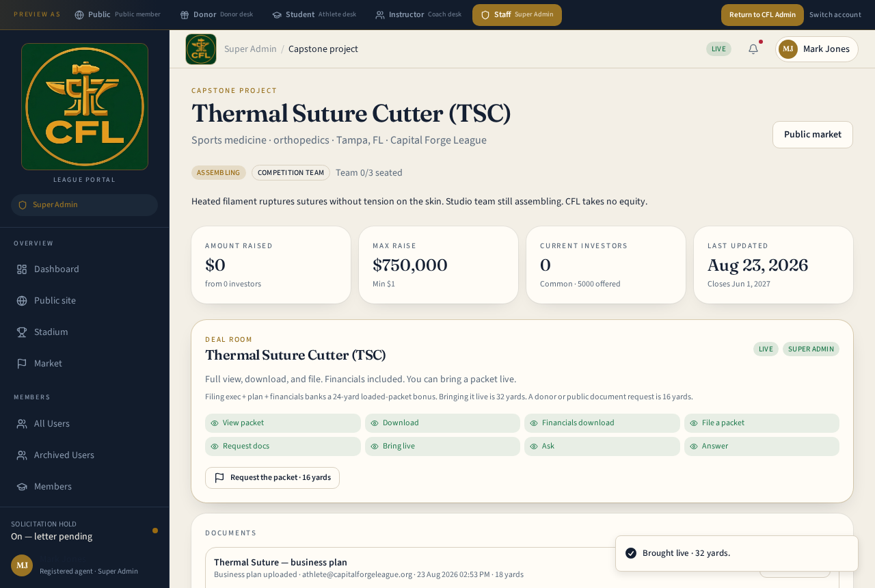Click the LIVE badge in the Deal Room
Screen dimensions: 875x588
pyautogui.click(x=766, y=349)
